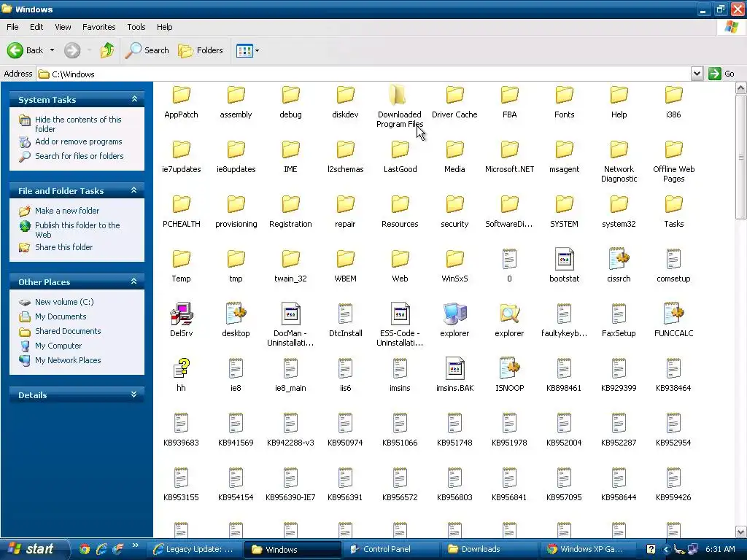Click Publish this folder to the Web
Viewport: 747px width, 560px height.
(x=77, y=230)
